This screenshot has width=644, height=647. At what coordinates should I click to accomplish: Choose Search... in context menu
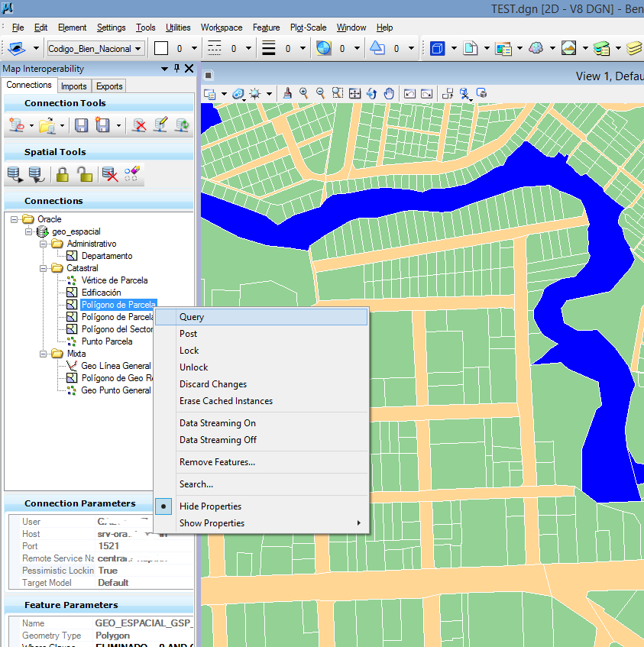click(261, 484)
